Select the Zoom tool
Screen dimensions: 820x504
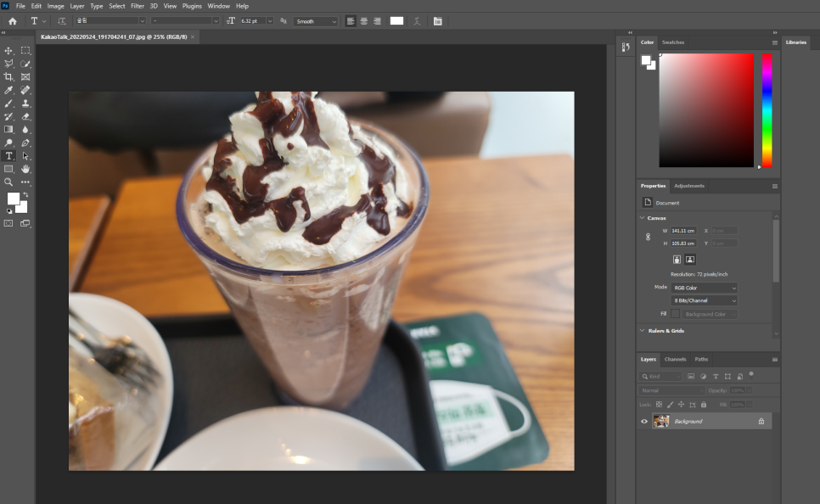pyautogui.click(x=8, y=182)
